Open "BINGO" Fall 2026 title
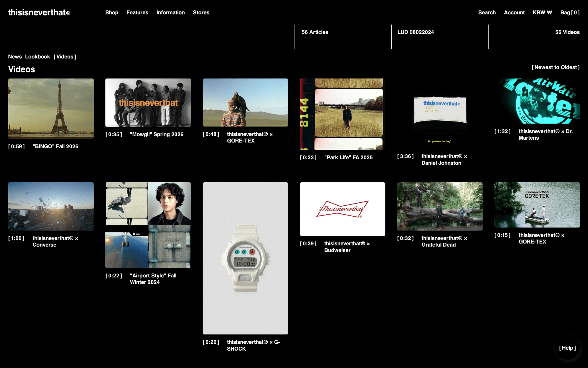The height and width of the screenshot is (368, 588). coord(55,146)
